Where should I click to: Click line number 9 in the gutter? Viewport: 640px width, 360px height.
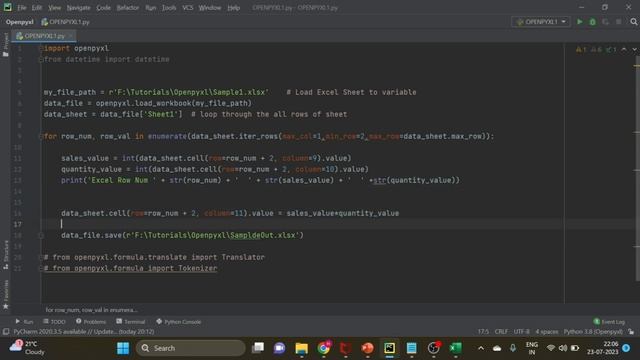18,136
